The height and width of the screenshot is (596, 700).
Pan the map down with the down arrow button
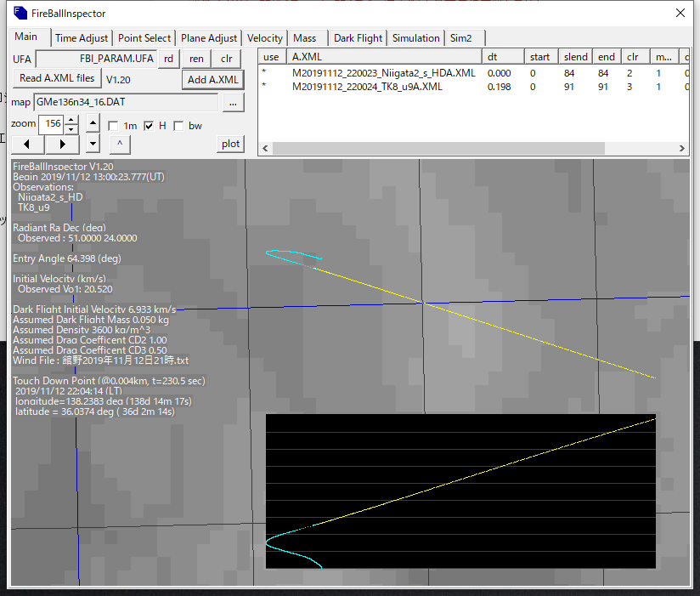tap(93, 144)
